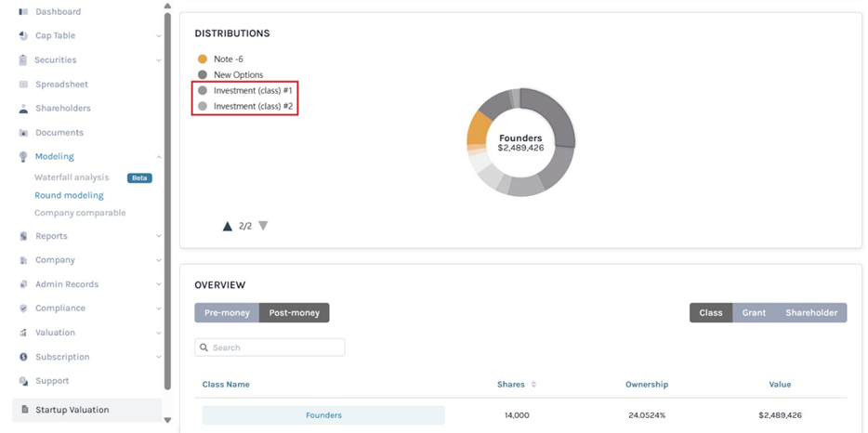
Task: Click the Subscription icon in sidebar
Action: click(23, 357)
